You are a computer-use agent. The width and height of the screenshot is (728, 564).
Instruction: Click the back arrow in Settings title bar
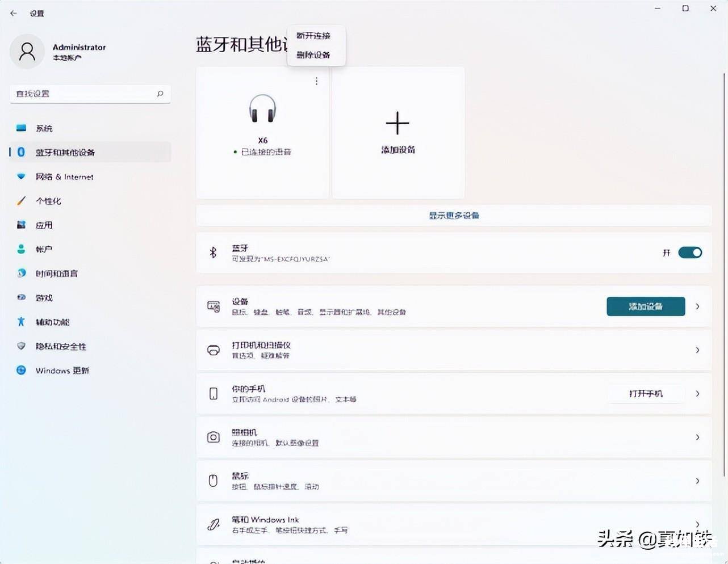tap(14, 13)
